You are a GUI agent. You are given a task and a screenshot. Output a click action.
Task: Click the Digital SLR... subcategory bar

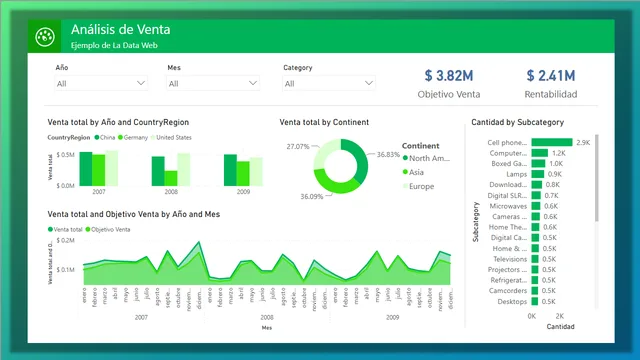[x=536, y=195]
